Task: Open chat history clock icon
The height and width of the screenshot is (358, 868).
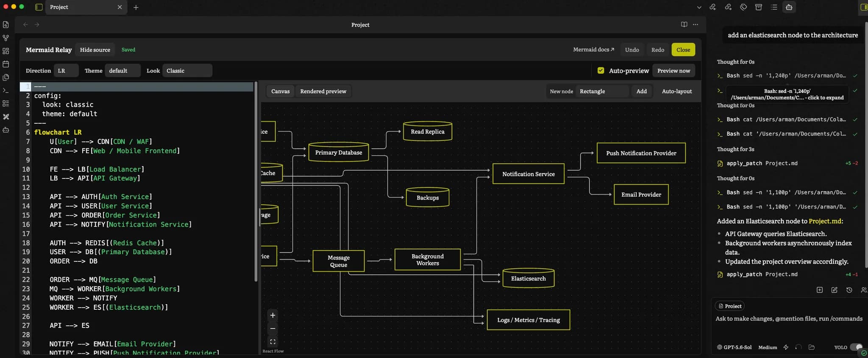Action: 849,290
